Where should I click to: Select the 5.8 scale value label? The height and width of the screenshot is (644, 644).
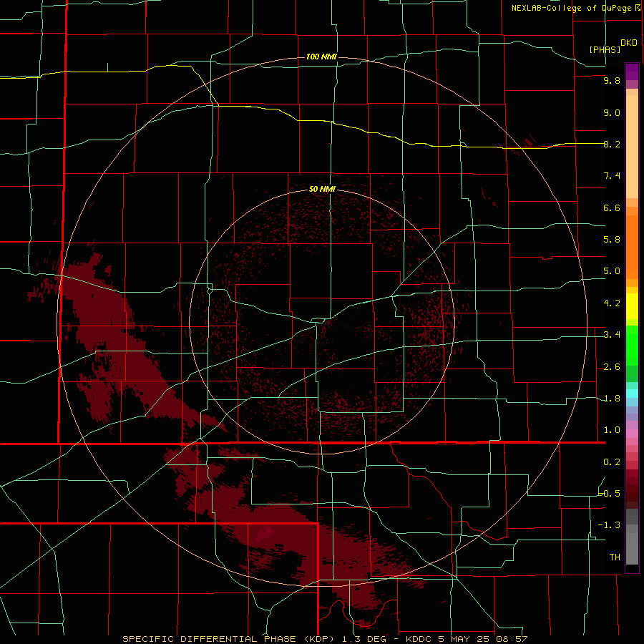click(x=612, y=240)
